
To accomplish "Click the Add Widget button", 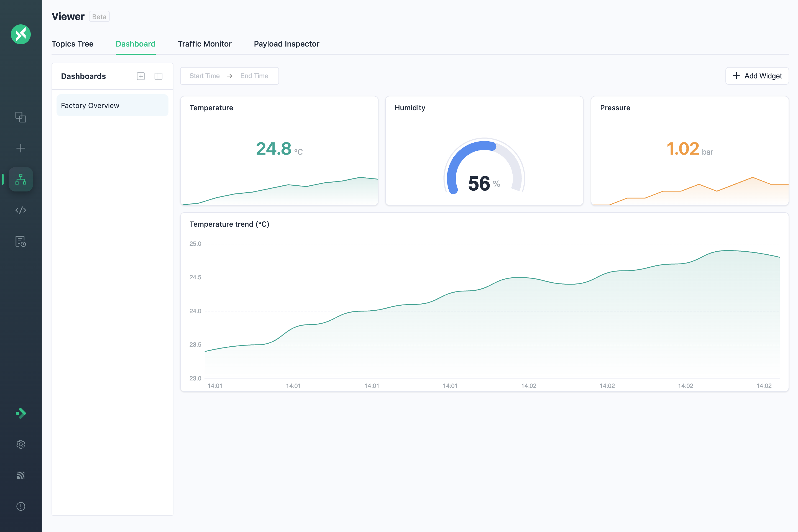I will [x=757, y=76].
